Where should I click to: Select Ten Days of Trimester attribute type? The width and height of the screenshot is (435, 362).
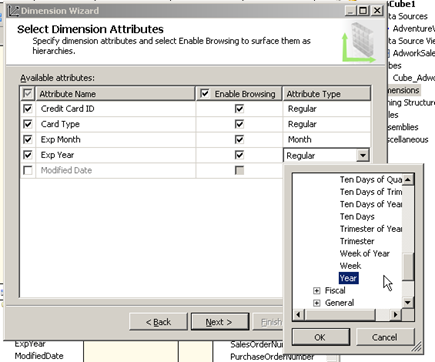(371, 192)
